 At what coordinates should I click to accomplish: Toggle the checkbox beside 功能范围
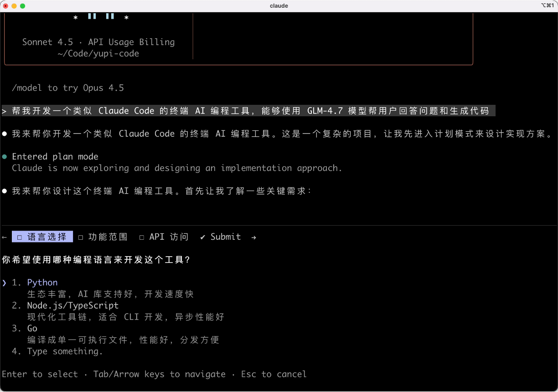click(81, 237)
